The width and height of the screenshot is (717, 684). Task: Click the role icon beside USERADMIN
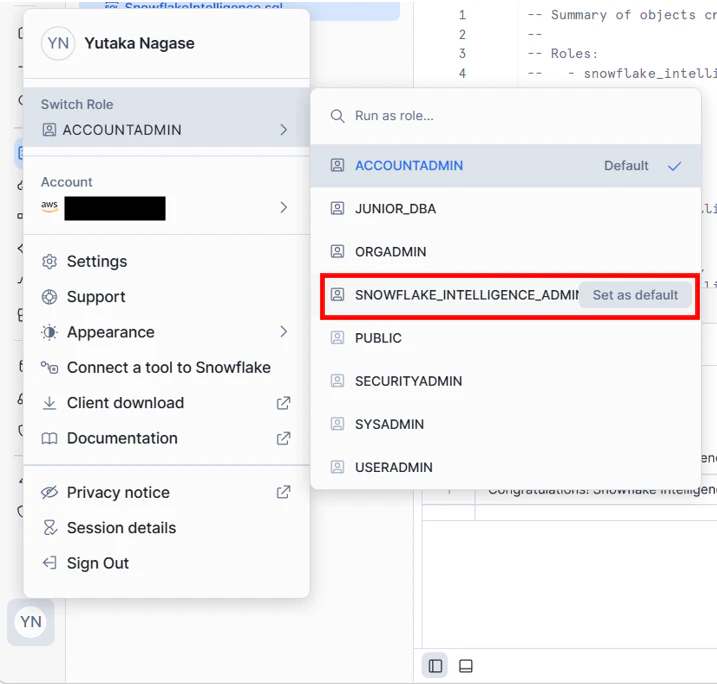pyautogui.click(x=337, y=467)
